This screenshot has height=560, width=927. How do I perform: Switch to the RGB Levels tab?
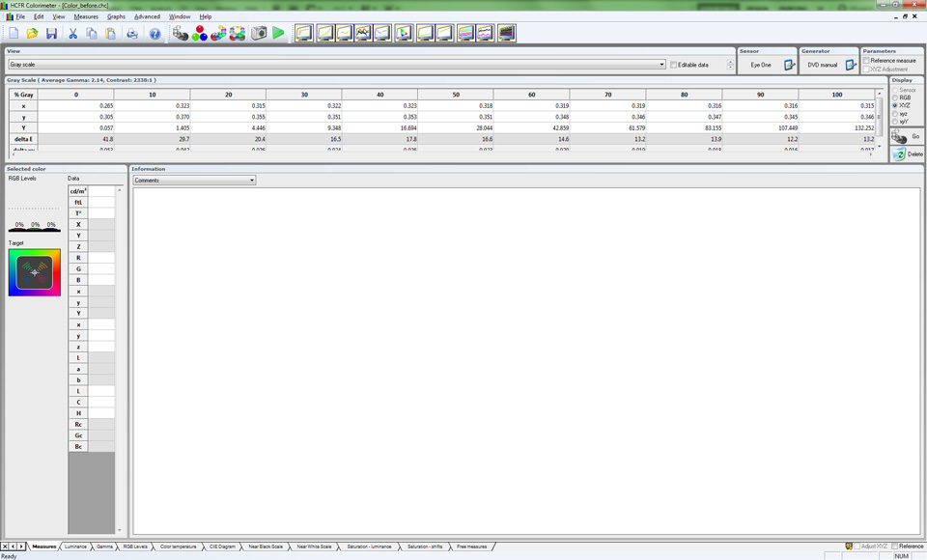tap(135, 546)
